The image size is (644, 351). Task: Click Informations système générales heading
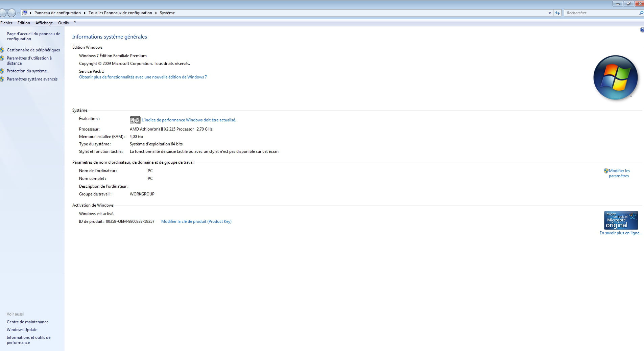(x=110, y=37)
